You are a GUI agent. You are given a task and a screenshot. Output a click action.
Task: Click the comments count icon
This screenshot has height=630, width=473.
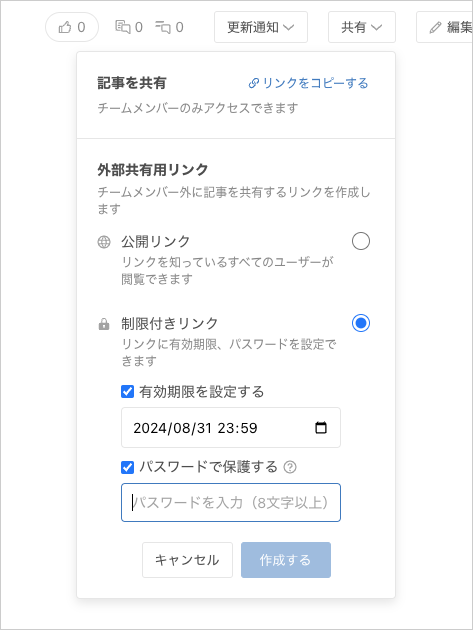pos(123,27)
